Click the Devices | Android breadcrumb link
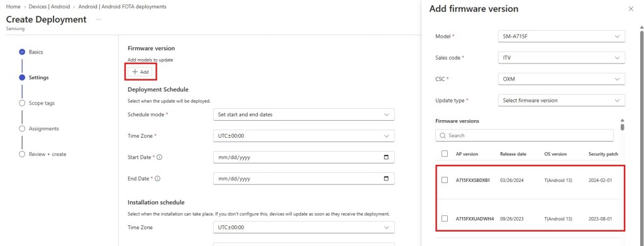 [49, 7]
